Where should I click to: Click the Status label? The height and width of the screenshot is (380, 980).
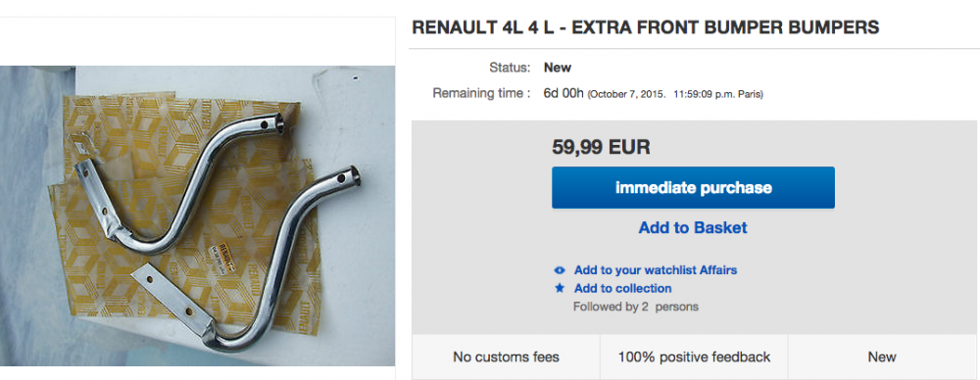[510, 68]
